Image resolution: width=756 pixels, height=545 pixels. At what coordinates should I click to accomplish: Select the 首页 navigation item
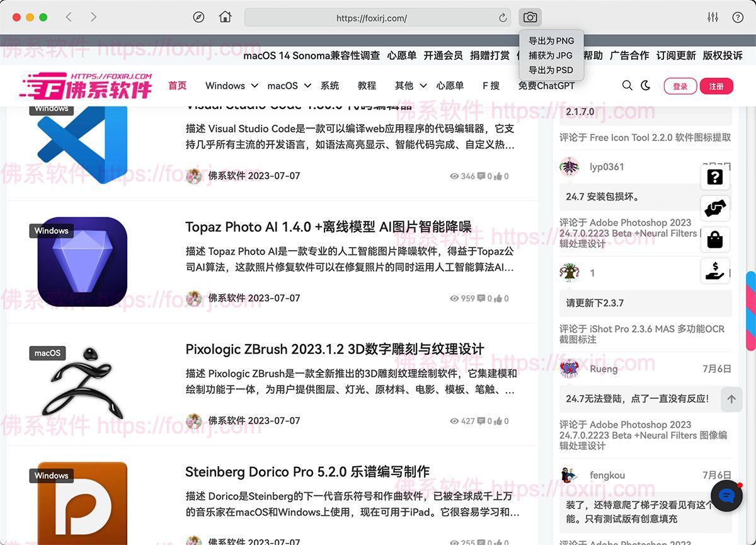179,85
